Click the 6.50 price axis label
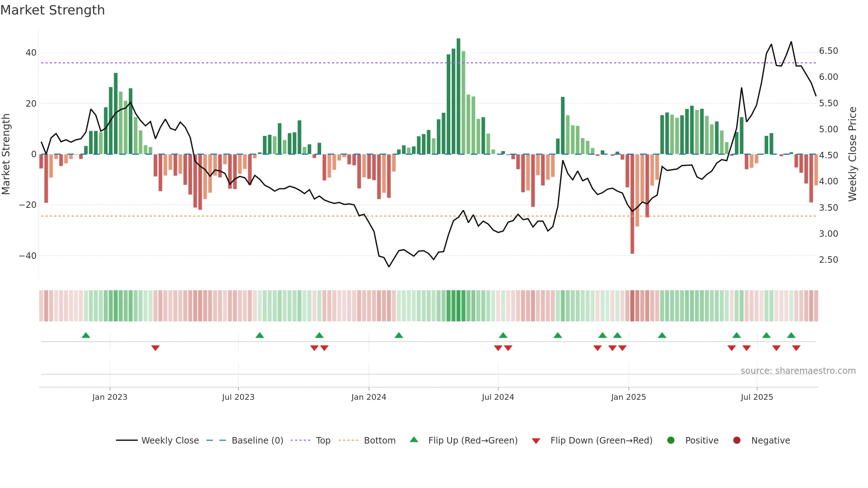The image size is (868, 488). [829, 51]
